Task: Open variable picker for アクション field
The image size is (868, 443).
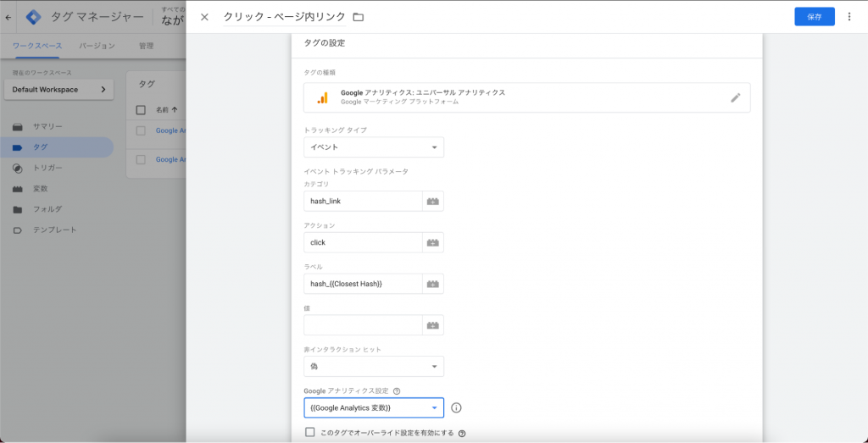Action: click(433, 242)
